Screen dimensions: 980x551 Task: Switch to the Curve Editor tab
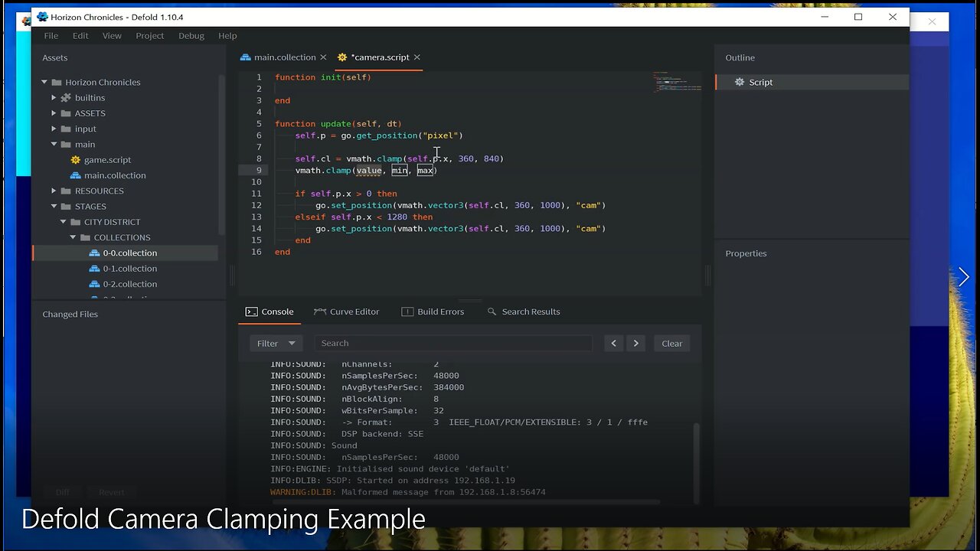point(347,311)
